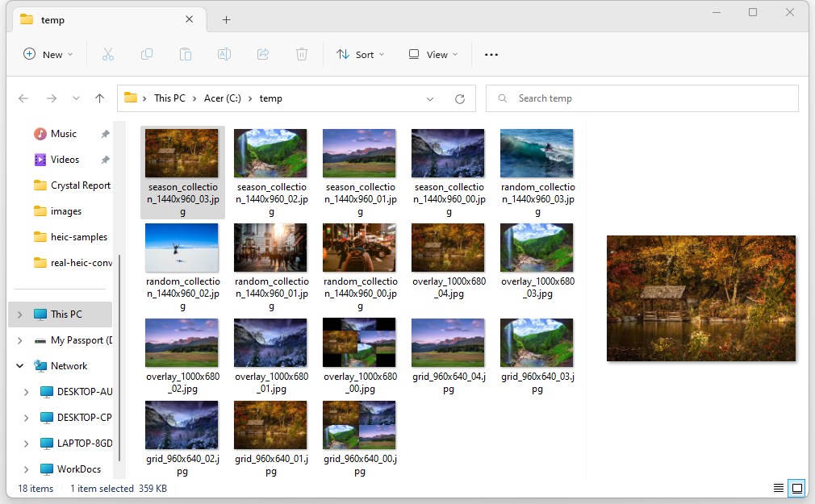Open the New menu
The height and width of the screenshot is (504, 815).
click(x=47, y=54)
